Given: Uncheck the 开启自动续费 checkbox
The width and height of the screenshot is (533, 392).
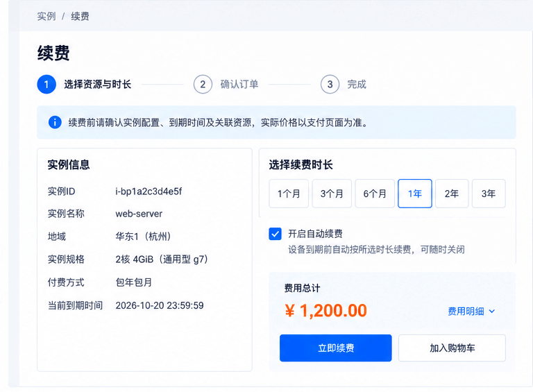Looking at the screenshot, I should (x=275, y=234).
